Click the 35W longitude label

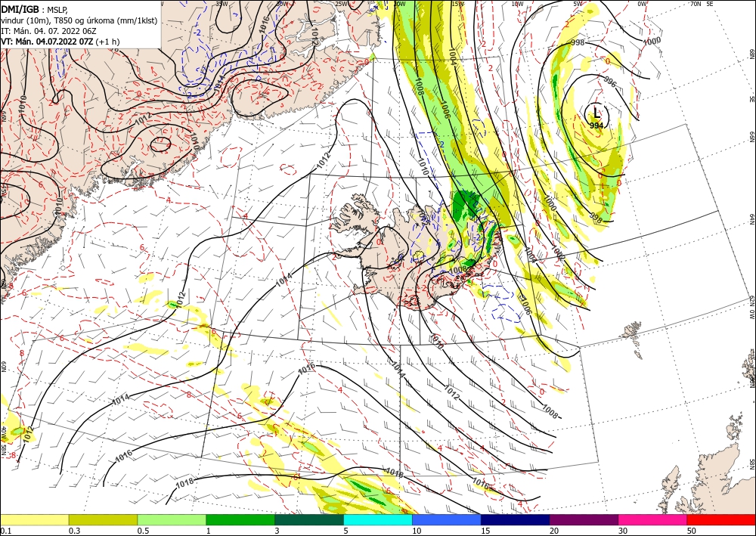pos(222,3)
